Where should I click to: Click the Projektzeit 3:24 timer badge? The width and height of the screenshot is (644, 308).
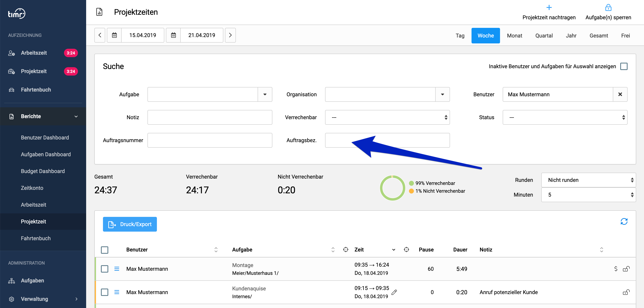pos(71,71)
